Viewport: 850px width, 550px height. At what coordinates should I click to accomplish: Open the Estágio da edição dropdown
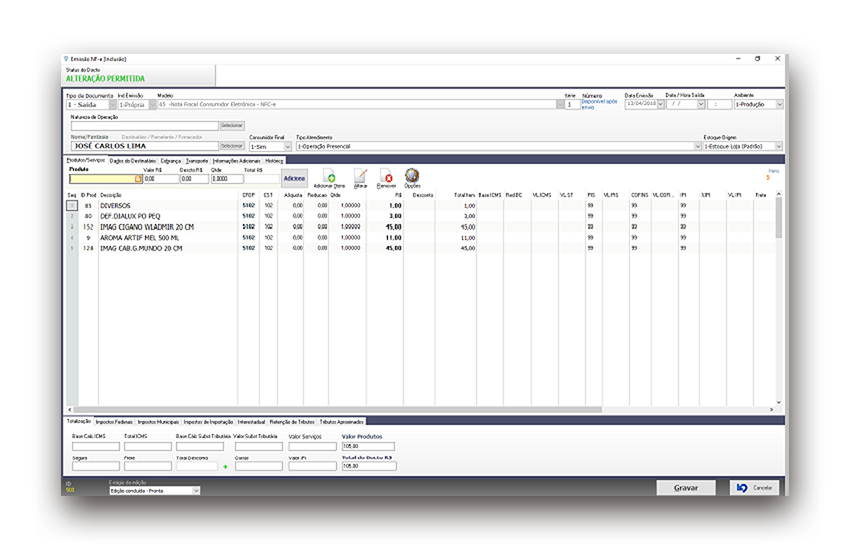click(196, 491)
